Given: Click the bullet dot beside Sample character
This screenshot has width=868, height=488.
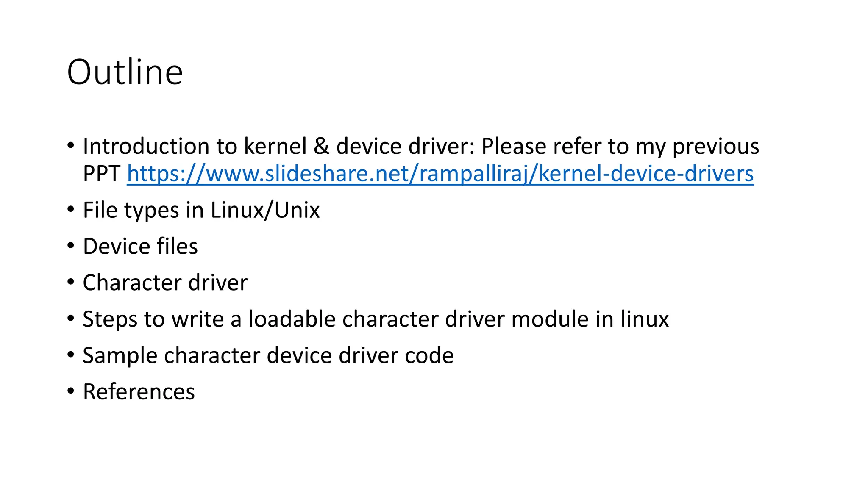Looking at the screenshot, I should click(x=71, y=354).
